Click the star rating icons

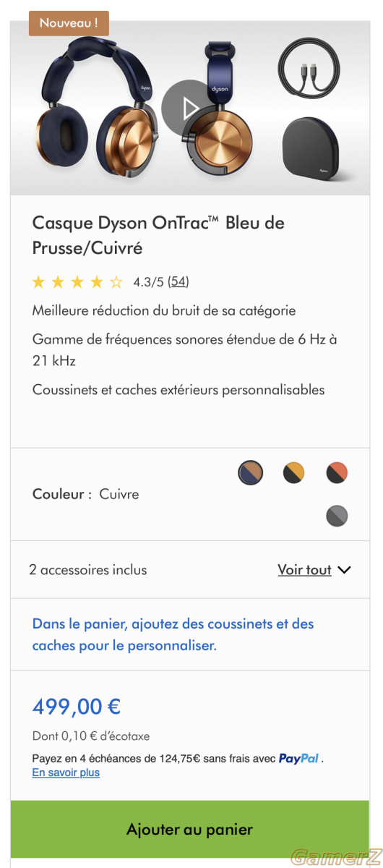coord(78,282)
